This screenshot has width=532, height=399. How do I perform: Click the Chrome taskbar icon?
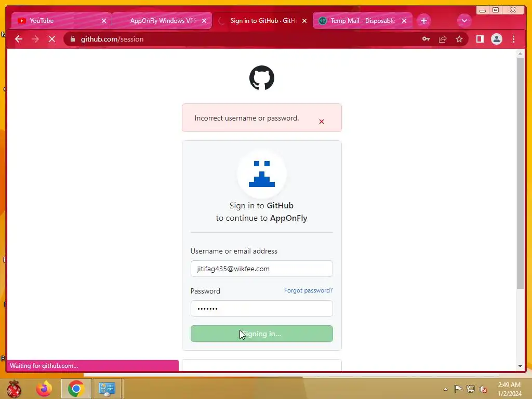point(76,389)
